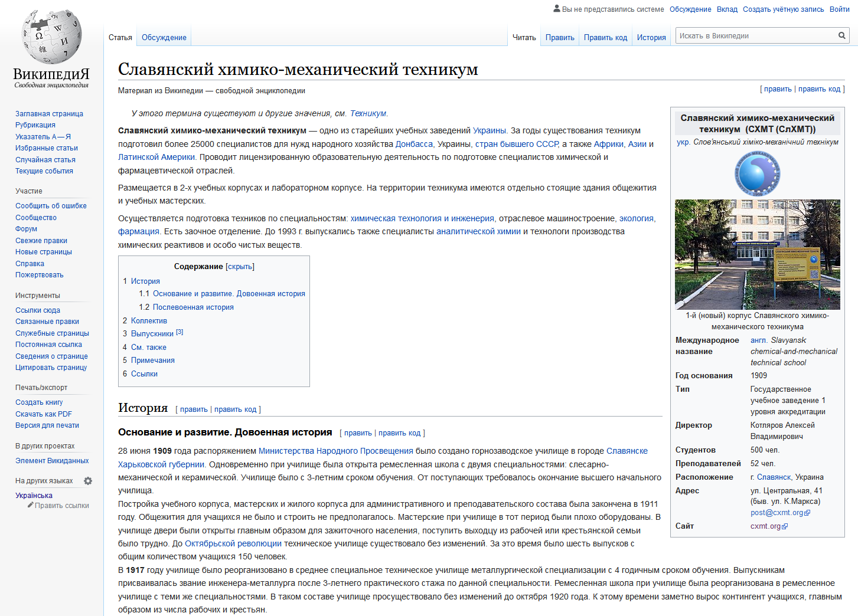Open the technical school emblem image
858x616 pixels.
(757, 173)
